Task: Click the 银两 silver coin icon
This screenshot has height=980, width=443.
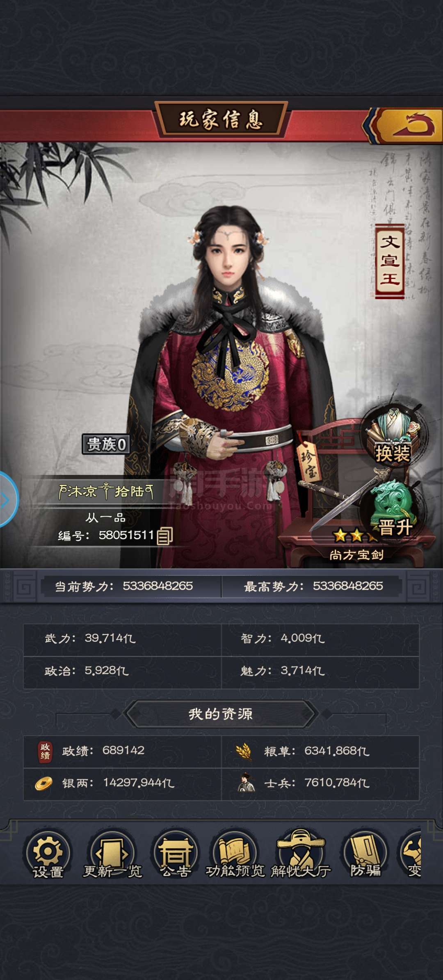Action: (43, 783)
